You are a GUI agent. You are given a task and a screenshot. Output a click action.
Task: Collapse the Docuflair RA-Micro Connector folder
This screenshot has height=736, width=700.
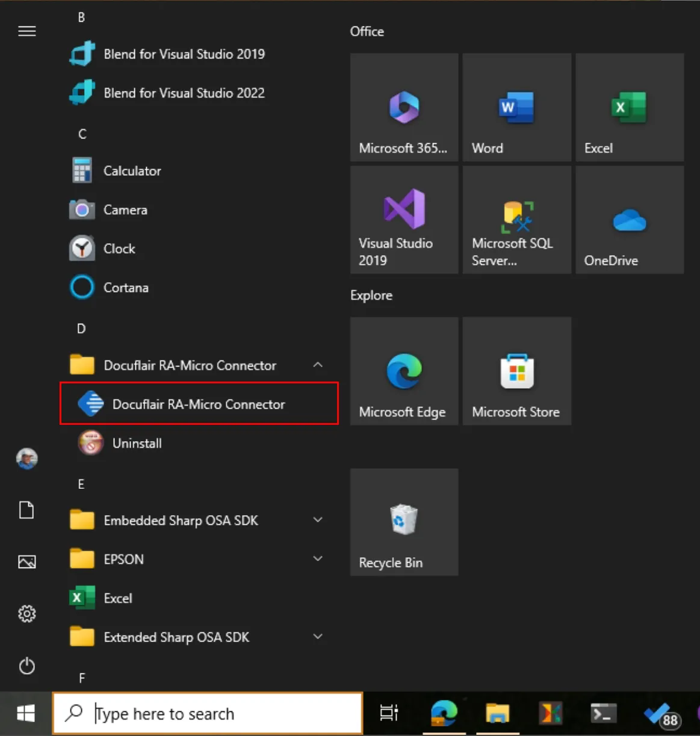click(318, 365)
